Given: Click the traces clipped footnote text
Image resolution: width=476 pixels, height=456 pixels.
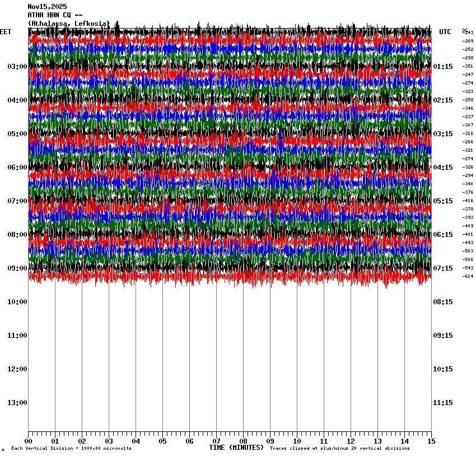Looking at the screenshot, I should coord(340,449).
